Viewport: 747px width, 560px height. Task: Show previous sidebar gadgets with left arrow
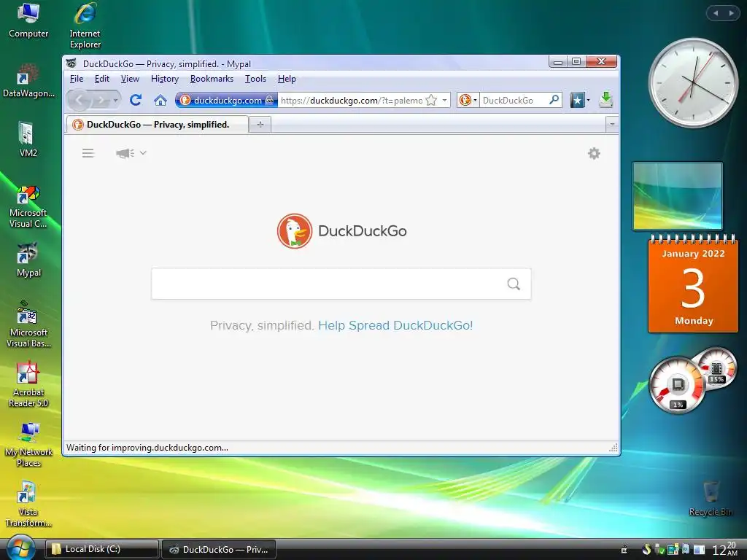716,13
